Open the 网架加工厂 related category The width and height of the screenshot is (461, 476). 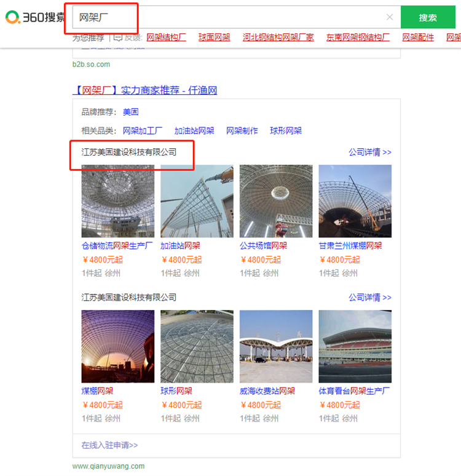point(143,130)
